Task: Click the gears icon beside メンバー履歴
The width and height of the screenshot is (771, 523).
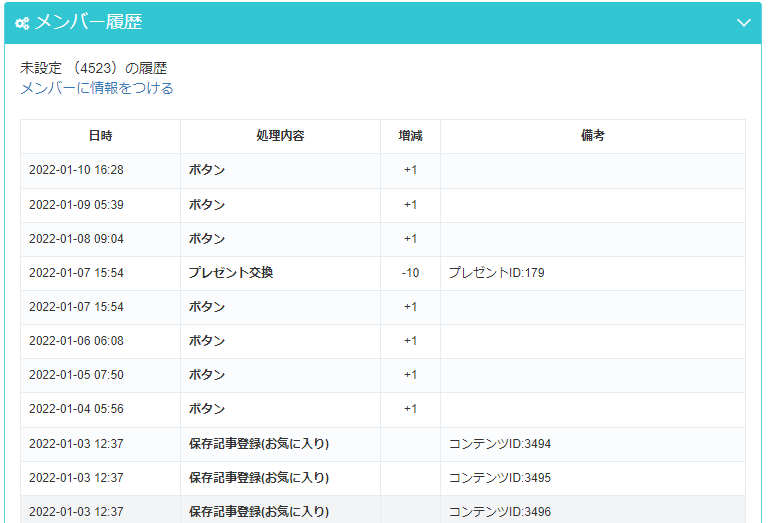Action: [22, 22]
